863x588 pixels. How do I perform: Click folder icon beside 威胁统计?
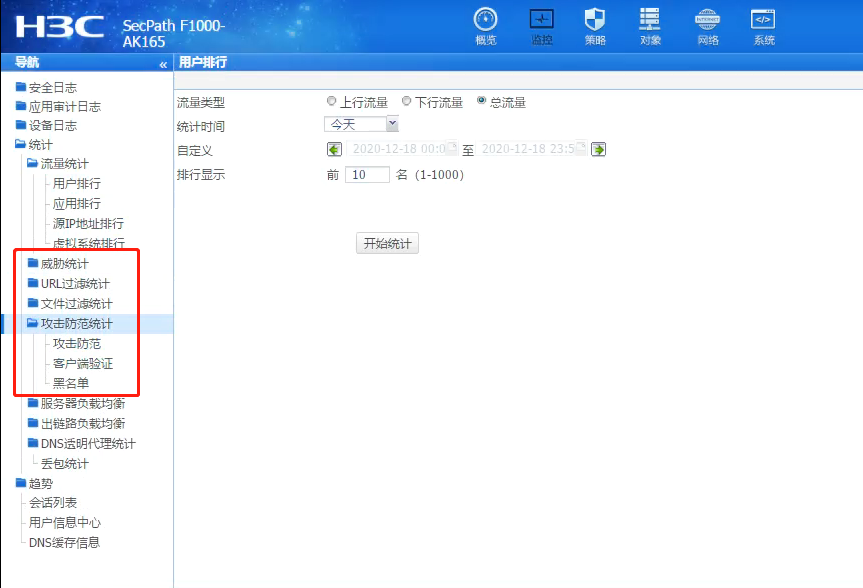[x=33, y=263]
